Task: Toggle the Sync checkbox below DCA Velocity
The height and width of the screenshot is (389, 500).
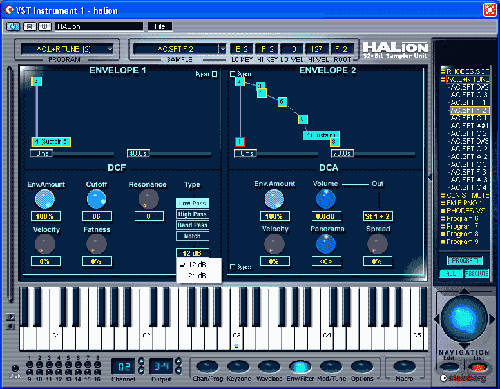Action: (233, 267)
